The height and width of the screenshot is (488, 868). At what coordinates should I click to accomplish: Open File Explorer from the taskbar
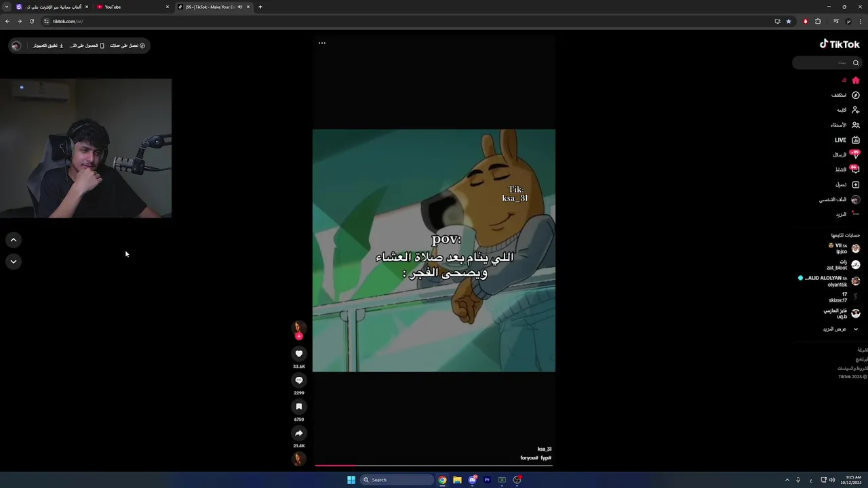[457, 480]
